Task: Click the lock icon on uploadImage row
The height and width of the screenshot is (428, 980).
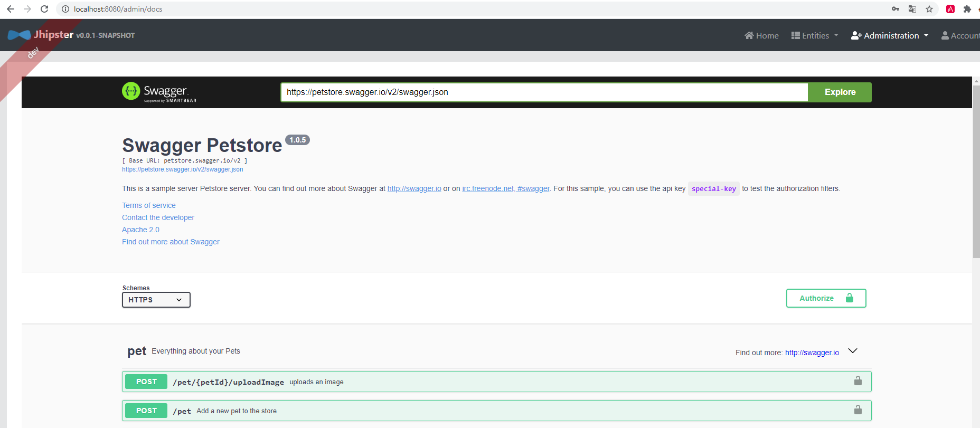Action: pyautogui.click(x=858, y=381)
